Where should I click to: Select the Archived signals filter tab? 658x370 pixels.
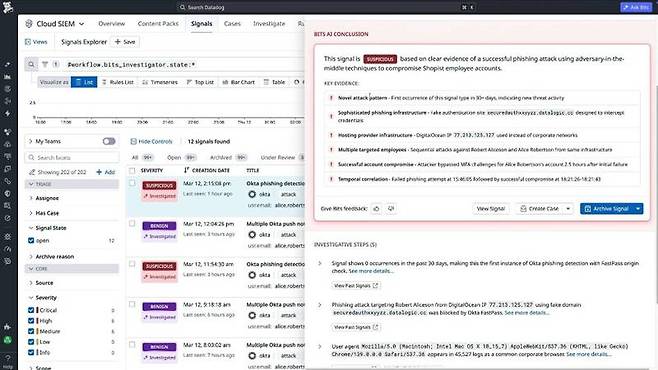click(x=228, y=157)
